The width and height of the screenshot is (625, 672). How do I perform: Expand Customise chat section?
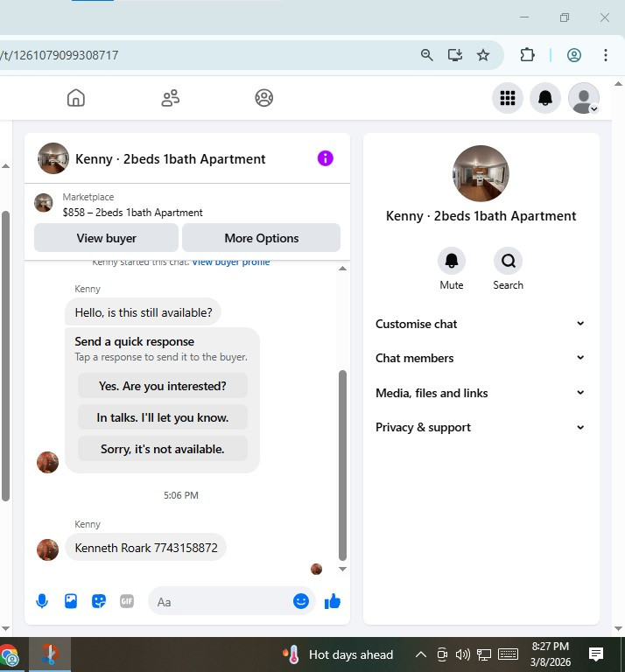click(x=481, y=324)
